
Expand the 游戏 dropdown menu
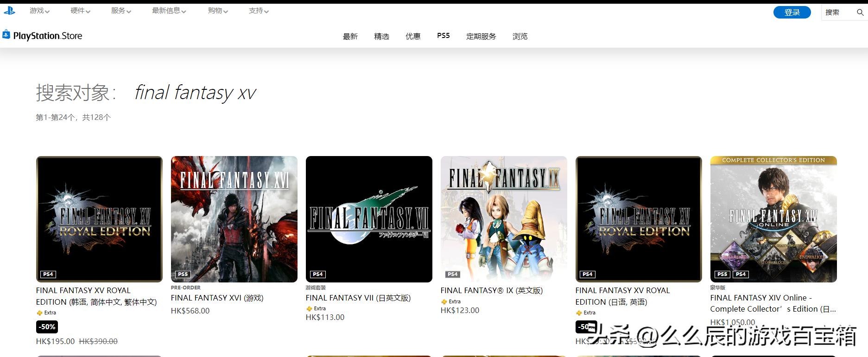pos(39,11)
